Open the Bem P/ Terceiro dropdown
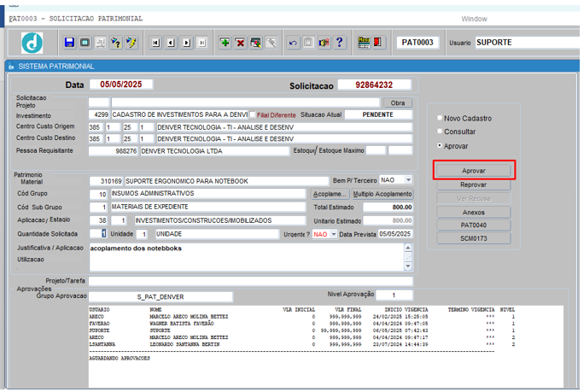Screen dimensions: 584x392 409,180
